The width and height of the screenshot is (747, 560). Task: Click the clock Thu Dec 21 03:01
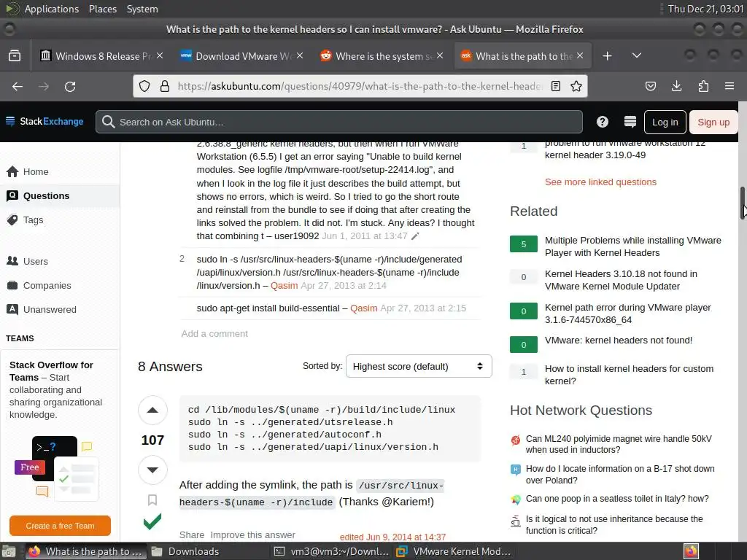pos(705,9)
